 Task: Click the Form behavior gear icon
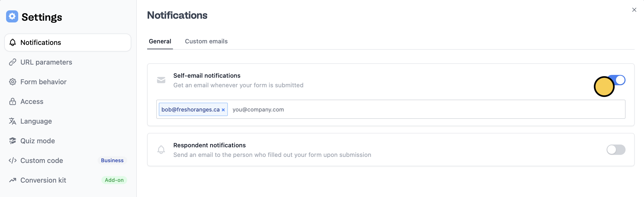tap(13, 82)
